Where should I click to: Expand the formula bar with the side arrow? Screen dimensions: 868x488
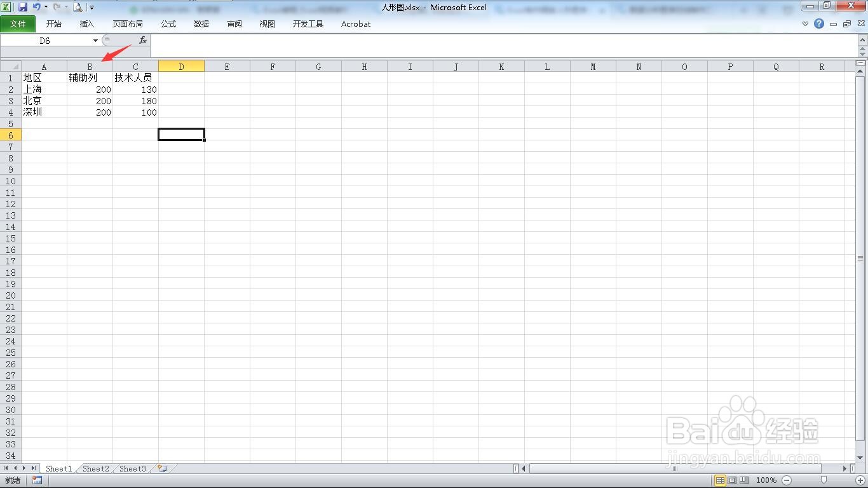(x=863, y=41)
